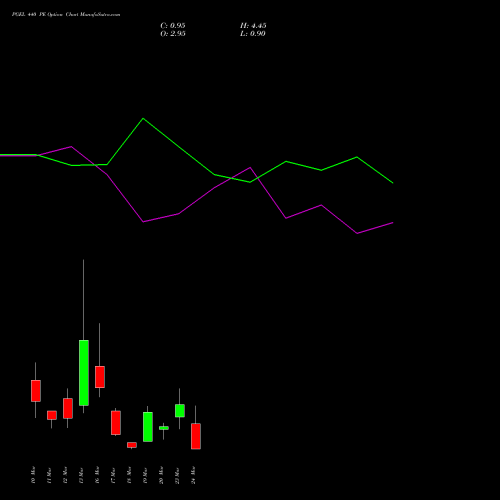Click the thin green candle for 20 Mar
The image size is (500, 500).
click(x=164, y=428)
